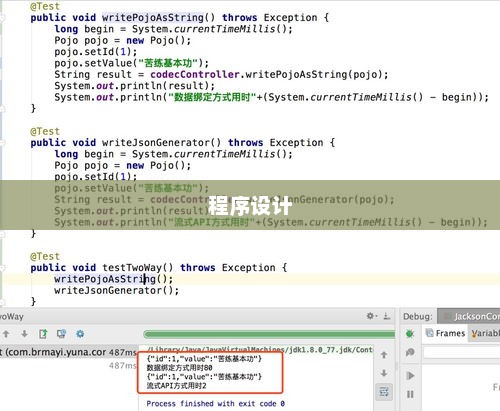Go up the console stack trace arrow
This screenshot has width=500, height=411.
tap(384, 355)
